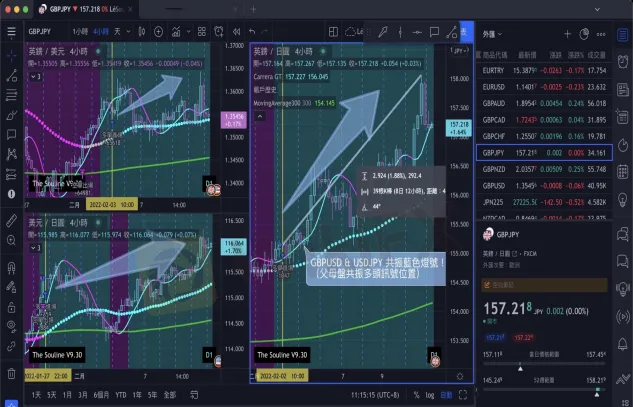Image resolution: width=633 pixels, height=407 pixels.
Task: Remove drawings with trash icon
Action: 11,373
